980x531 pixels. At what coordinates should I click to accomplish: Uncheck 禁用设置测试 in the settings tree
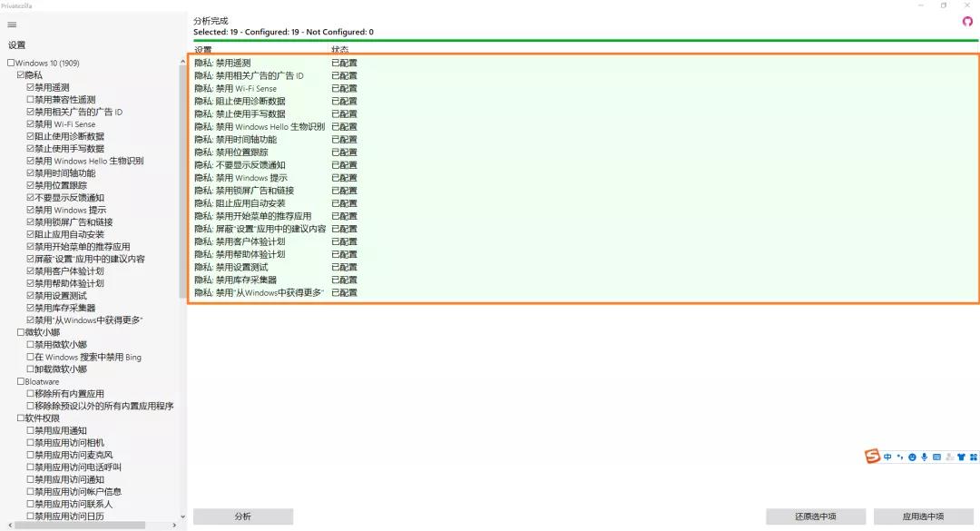(x=30, y=295)
